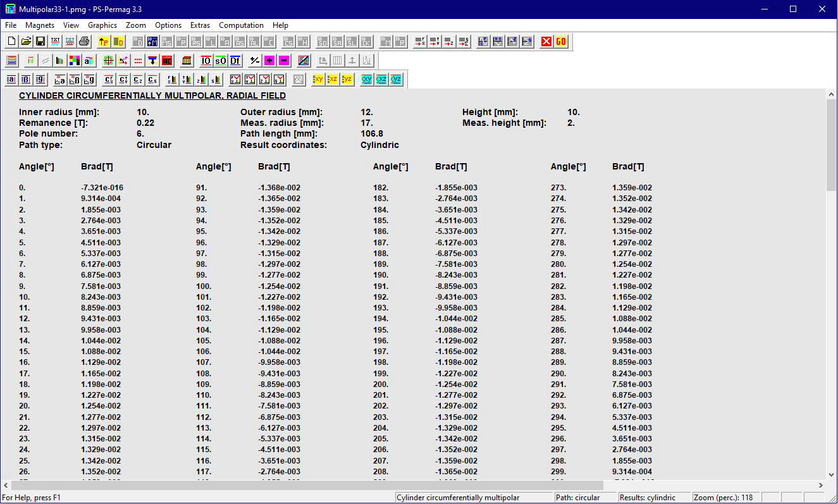Select the yellow xy plane icon

point(318,80)
